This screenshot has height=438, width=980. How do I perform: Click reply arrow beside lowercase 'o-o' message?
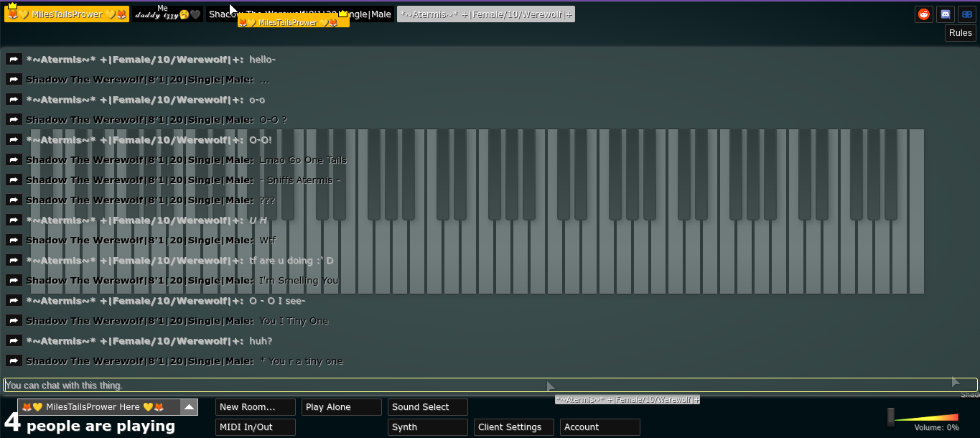pyautogui.click(x=14, y=100)
